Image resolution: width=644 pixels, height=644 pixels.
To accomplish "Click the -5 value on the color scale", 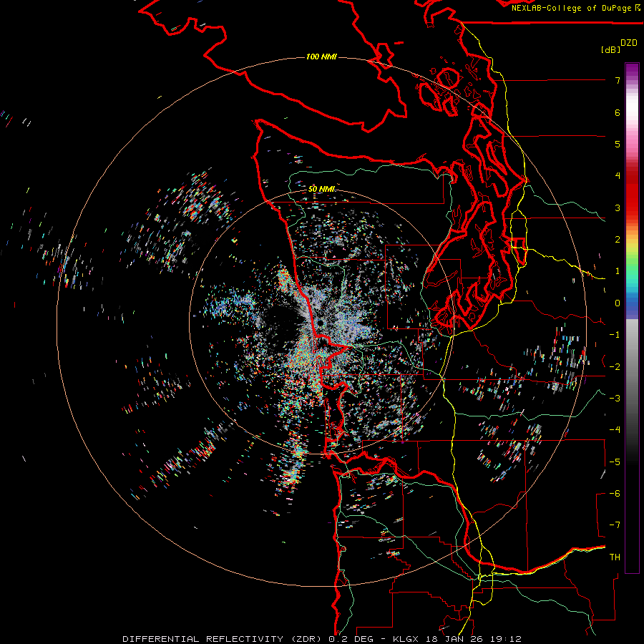I will click(x=615, y=462).
